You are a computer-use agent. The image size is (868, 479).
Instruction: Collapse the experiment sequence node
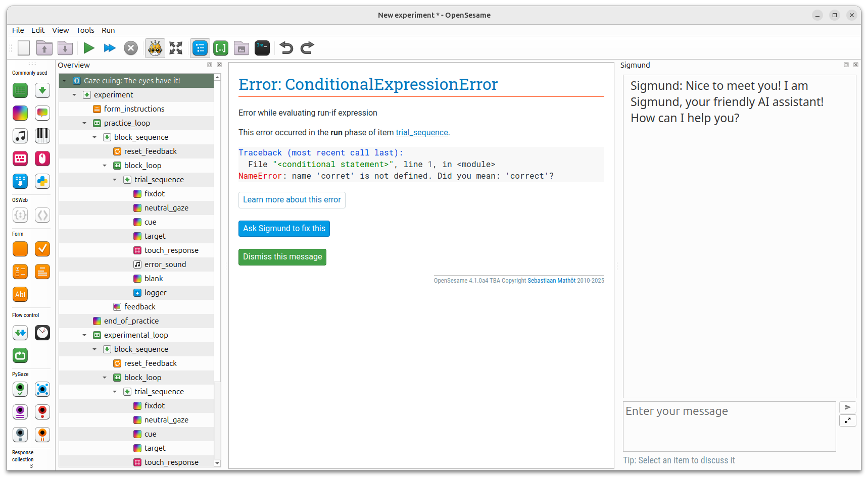(x=74, y=95)
